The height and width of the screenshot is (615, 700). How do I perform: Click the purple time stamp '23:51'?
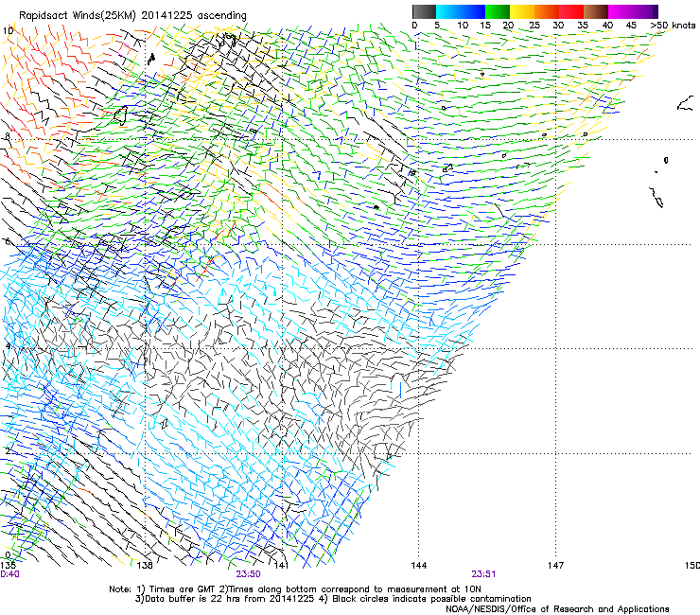(x=483, y=574)
